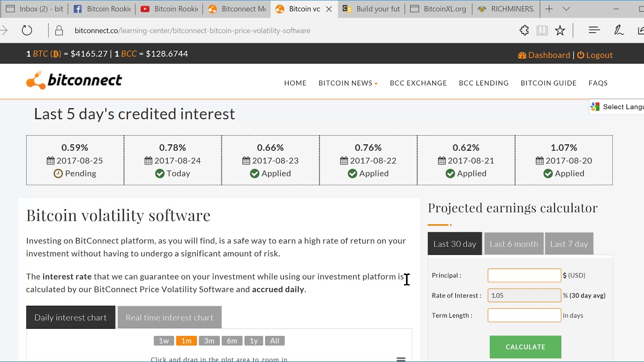This screenshot has width=644, height=362.
Task: Click the Dashboard gauge icon
Action: coord(522,55)
